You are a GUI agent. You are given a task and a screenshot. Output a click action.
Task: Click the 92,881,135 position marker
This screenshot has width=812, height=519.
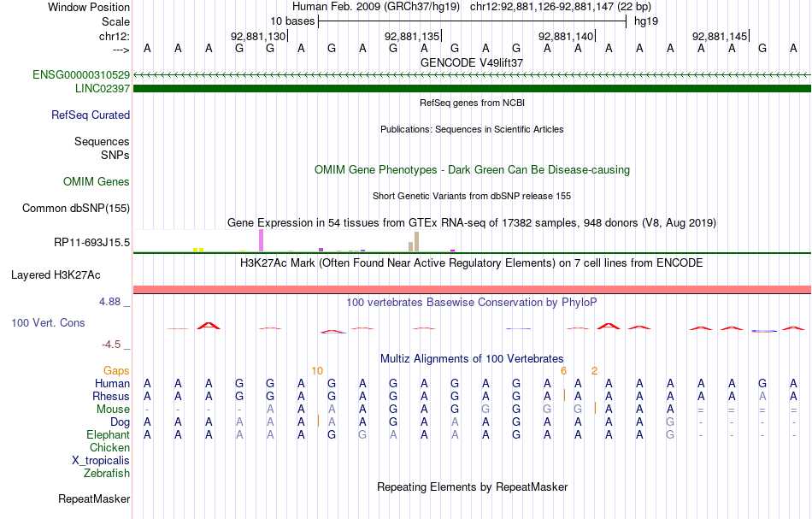click(412, 36)
